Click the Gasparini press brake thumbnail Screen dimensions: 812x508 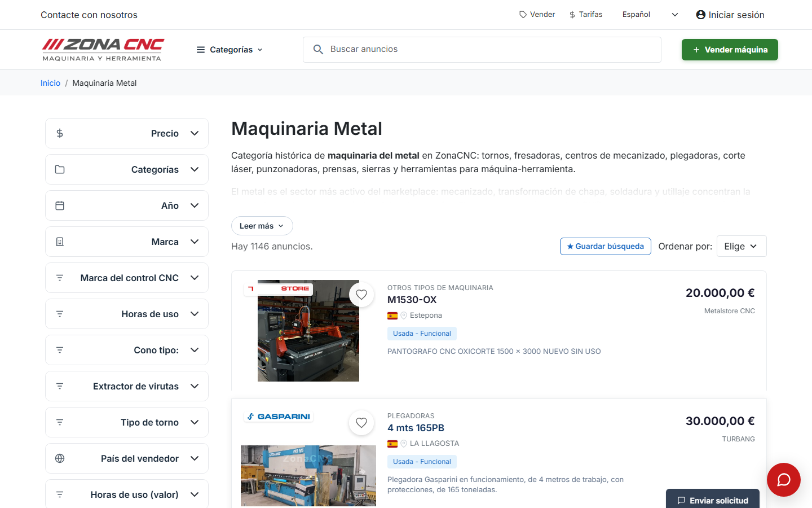coord(308,476)
